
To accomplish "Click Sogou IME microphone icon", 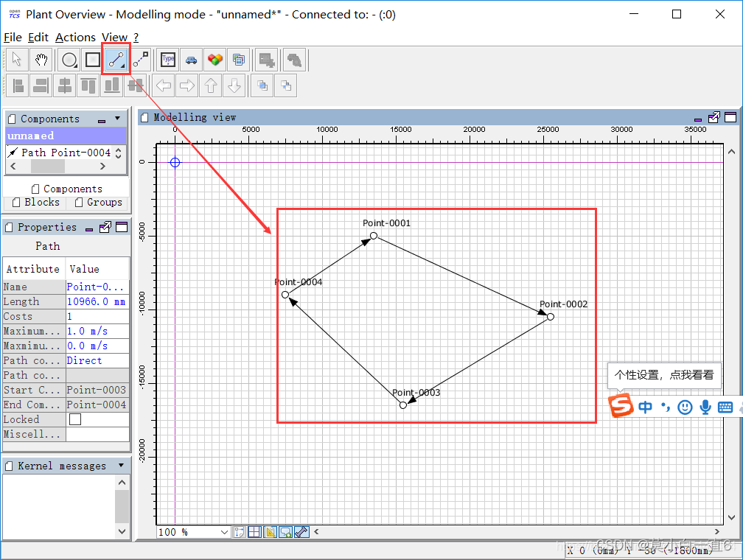I will pyautogui.click(x=705, y=407).
